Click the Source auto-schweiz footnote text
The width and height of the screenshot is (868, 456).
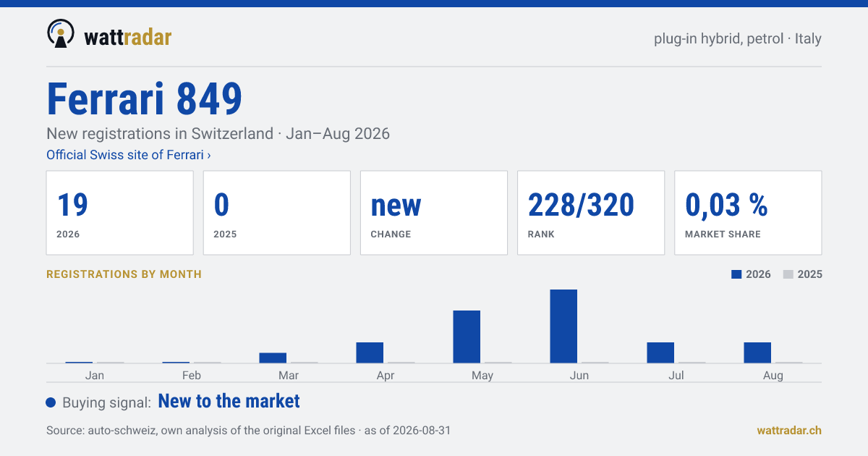(248, 430)
